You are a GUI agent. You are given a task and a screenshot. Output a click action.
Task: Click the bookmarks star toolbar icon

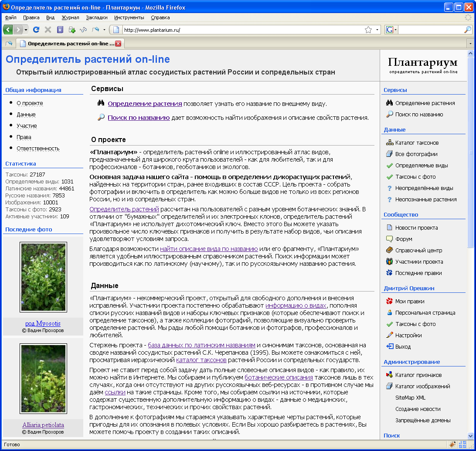pos(60,30)
